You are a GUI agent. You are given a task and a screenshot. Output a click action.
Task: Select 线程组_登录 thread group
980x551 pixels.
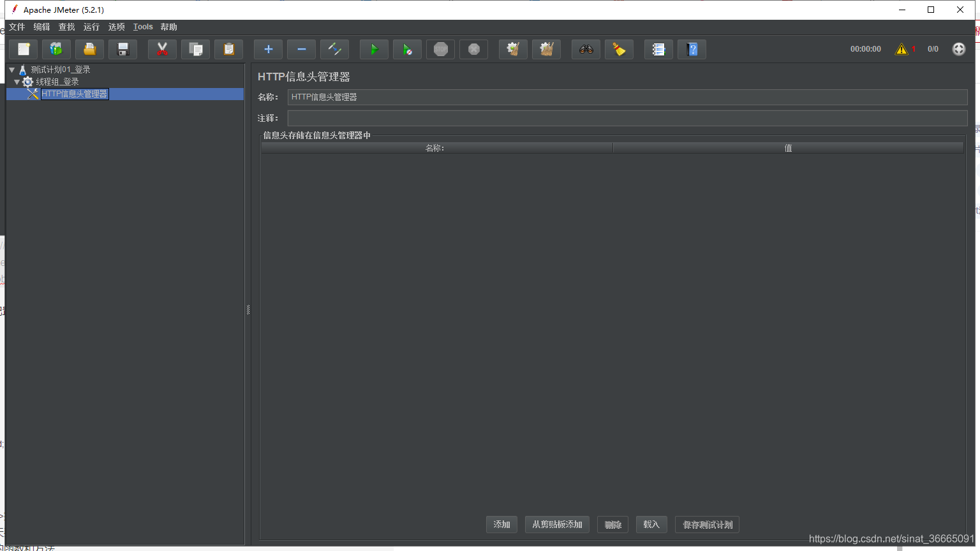tap(57, 82)
